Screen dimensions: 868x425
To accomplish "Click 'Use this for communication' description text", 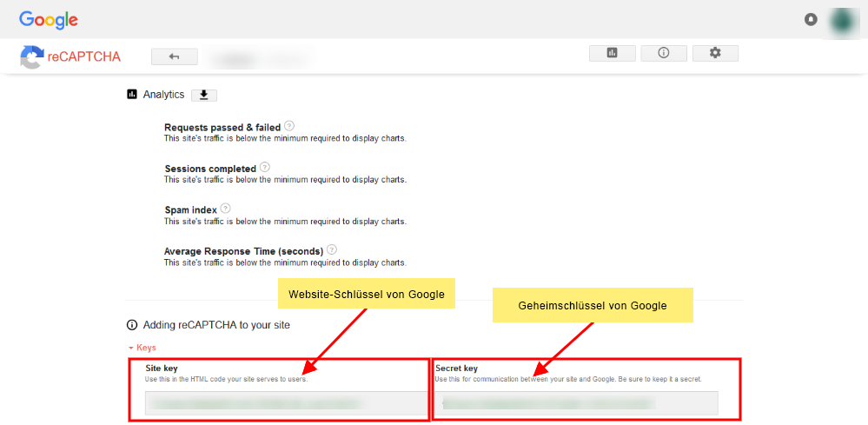I will pos(568,380).
